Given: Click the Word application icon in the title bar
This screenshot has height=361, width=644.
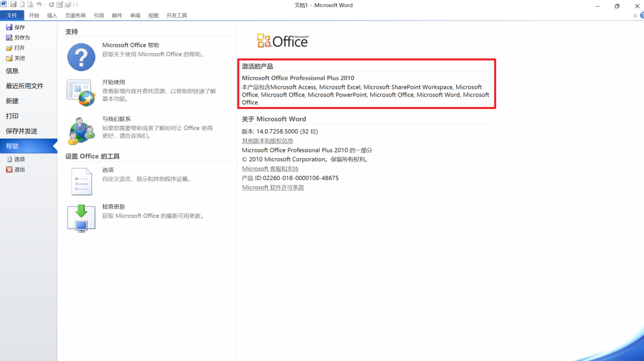Looking at the screenshot, I should pos(4,4).
